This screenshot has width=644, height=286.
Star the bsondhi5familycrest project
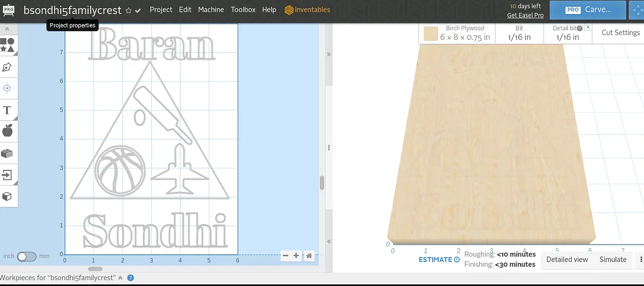(x=128, y=11)
